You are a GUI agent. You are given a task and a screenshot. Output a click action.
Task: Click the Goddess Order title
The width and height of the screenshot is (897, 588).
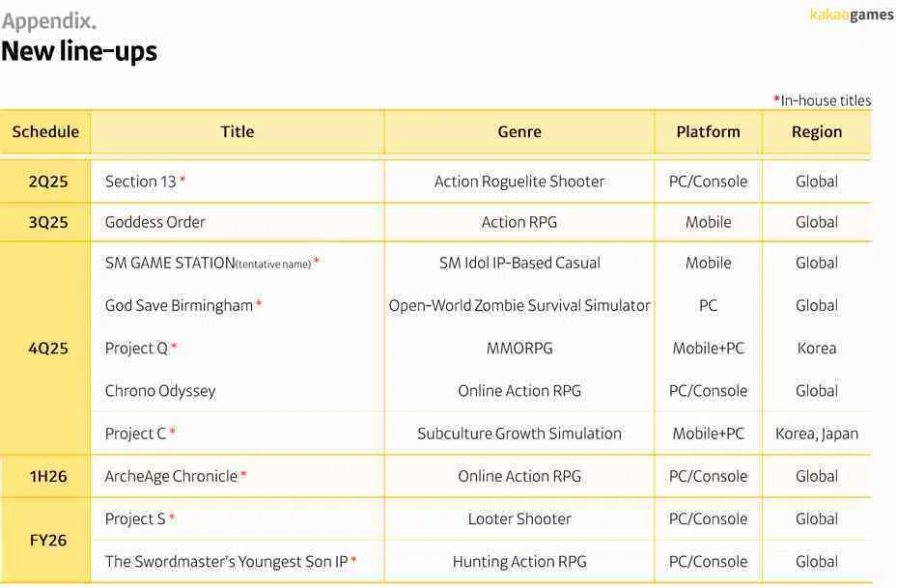(x=155, y=222)
